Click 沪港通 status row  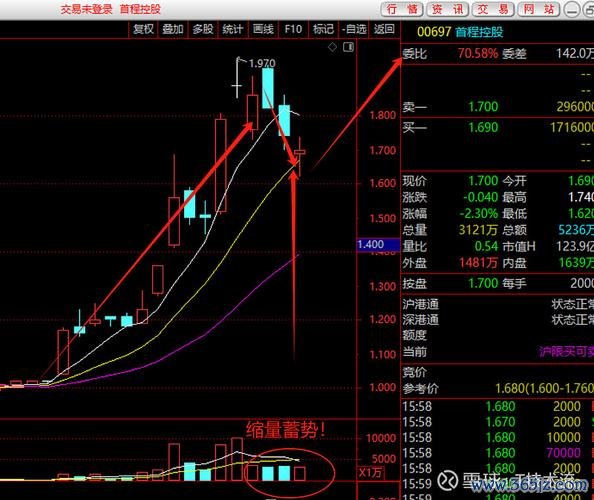[498, 304]
